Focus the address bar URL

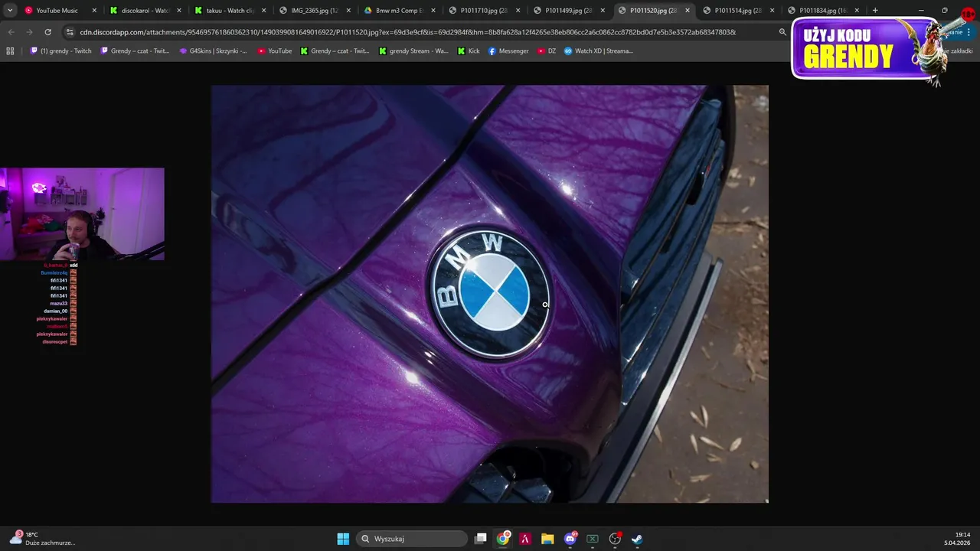coord(407,32)
